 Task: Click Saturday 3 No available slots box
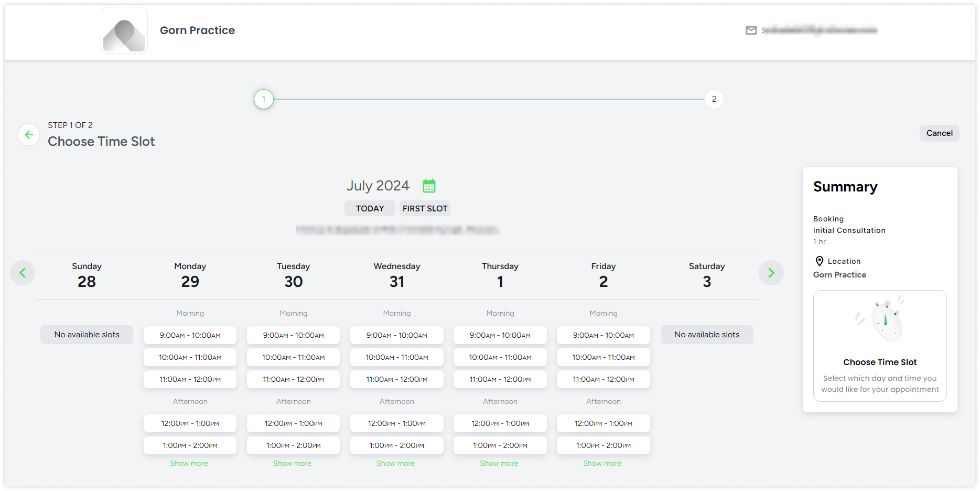click(707, 335)
